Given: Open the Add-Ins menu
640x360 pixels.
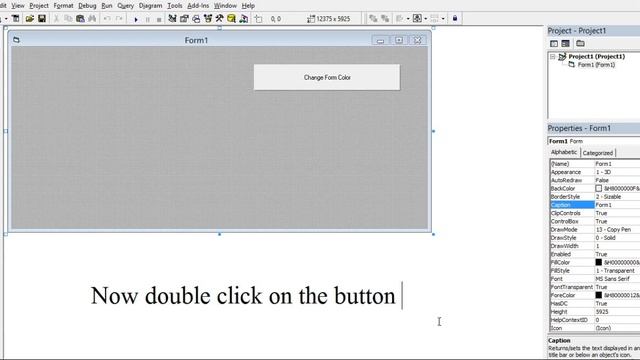Looking at the screenshot, I should click(x=198, y=6).
